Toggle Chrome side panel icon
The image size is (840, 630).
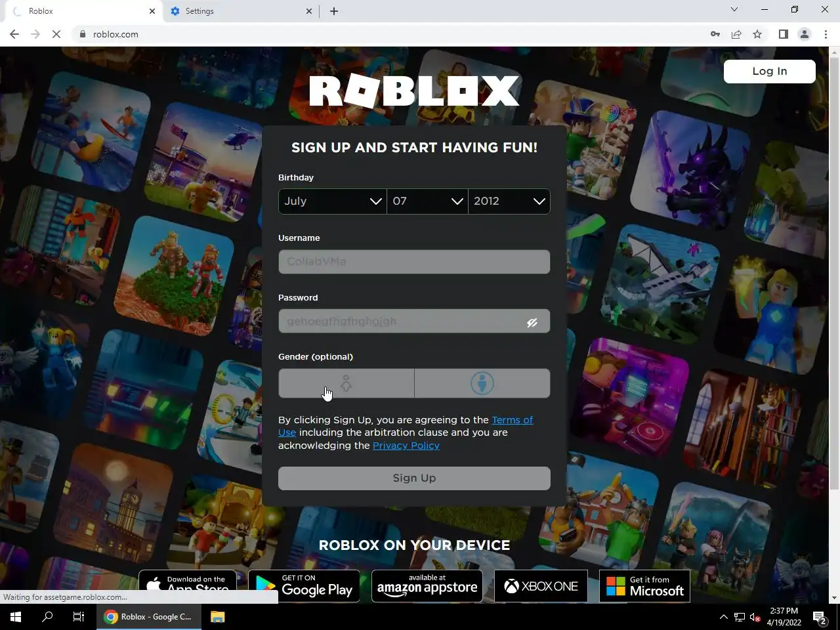(783, 34)
